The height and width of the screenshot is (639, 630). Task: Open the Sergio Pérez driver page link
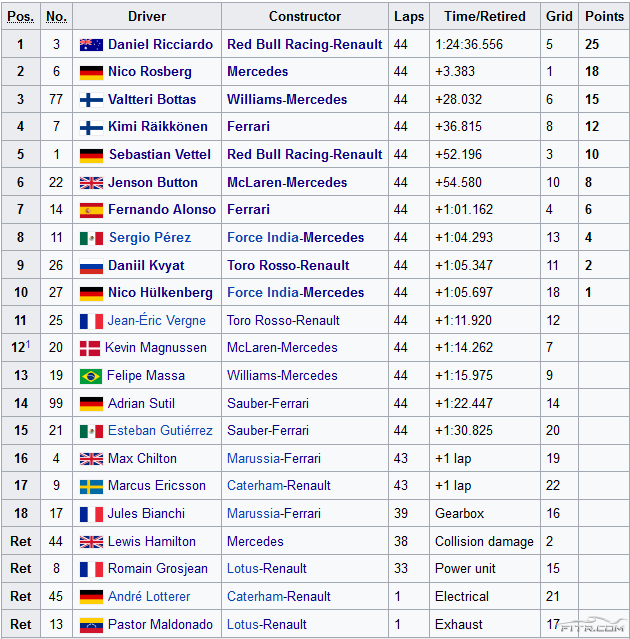pos(152,238)
